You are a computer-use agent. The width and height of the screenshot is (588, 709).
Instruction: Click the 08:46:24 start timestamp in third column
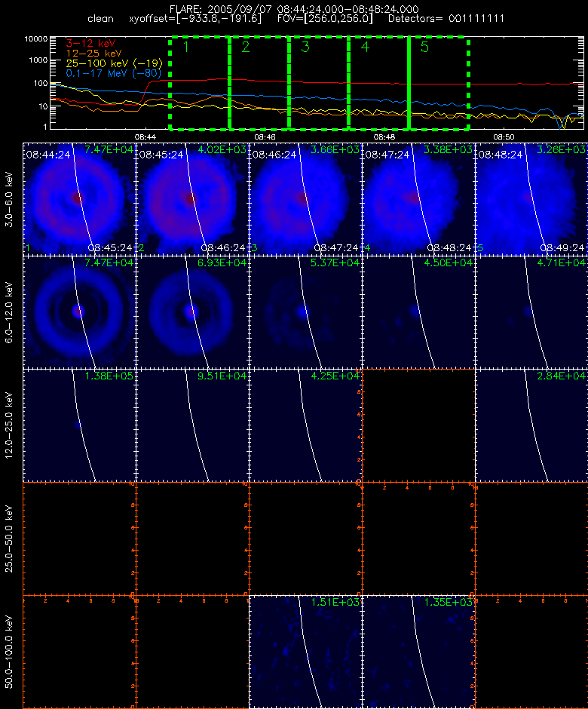point(274,155)
